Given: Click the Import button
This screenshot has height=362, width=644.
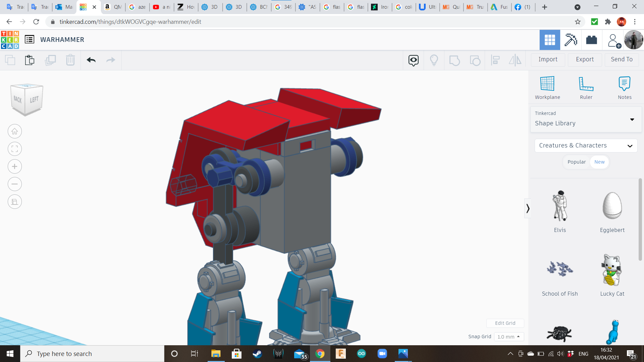Looking at the screenshot, I should [548, 59].
